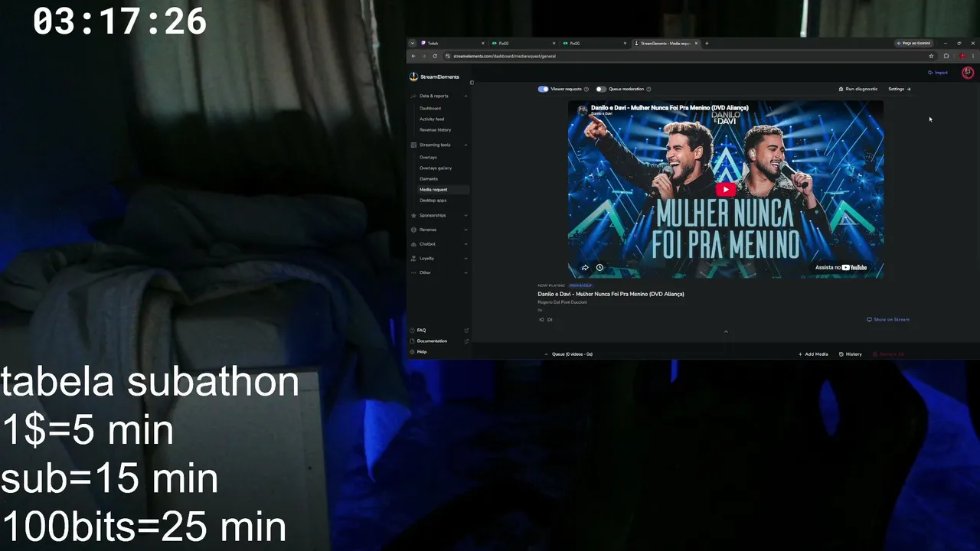
Task: Click Show on Stream
Action: (888, 320)
